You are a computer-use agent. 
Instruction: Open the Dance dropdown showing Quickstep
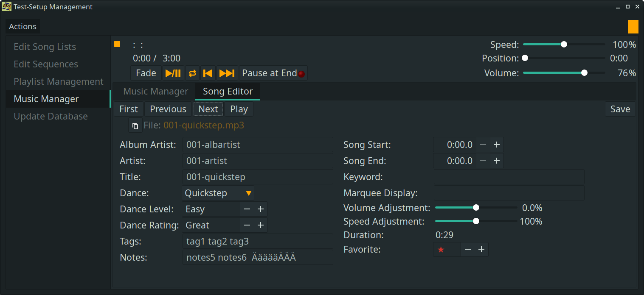(218, 193)
